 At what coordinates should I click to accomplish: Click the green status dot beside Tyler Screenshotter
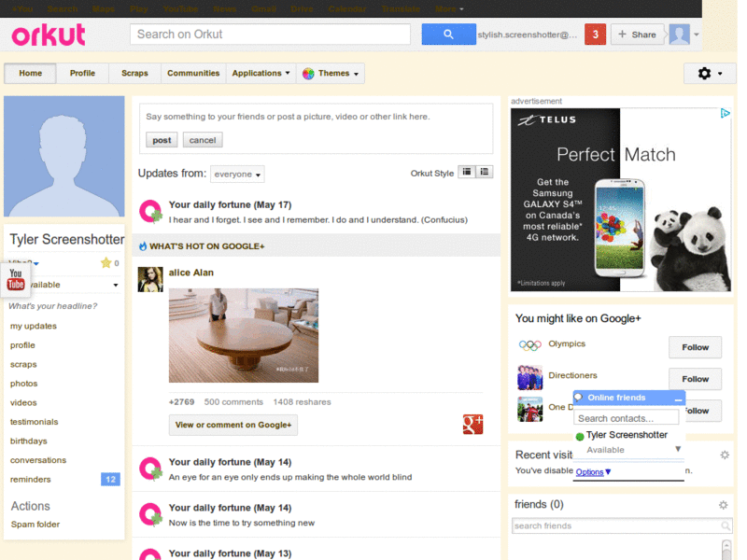tap(580, 437)
